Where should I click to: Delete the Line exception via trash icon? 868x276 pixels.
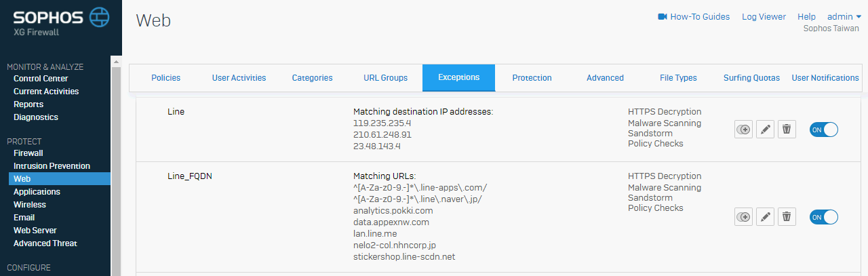point(787,129)
